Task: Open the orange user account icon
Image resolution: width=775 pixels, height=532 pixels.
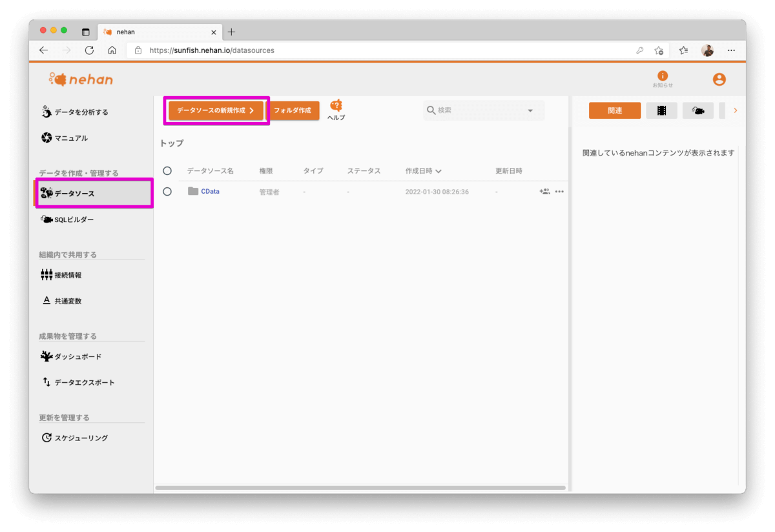Action: (719, 79)
